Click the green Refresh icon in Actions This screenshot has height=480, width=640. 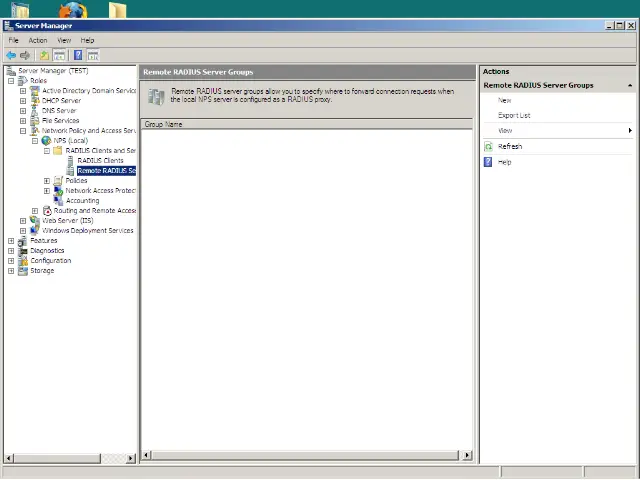pos(488,147)
